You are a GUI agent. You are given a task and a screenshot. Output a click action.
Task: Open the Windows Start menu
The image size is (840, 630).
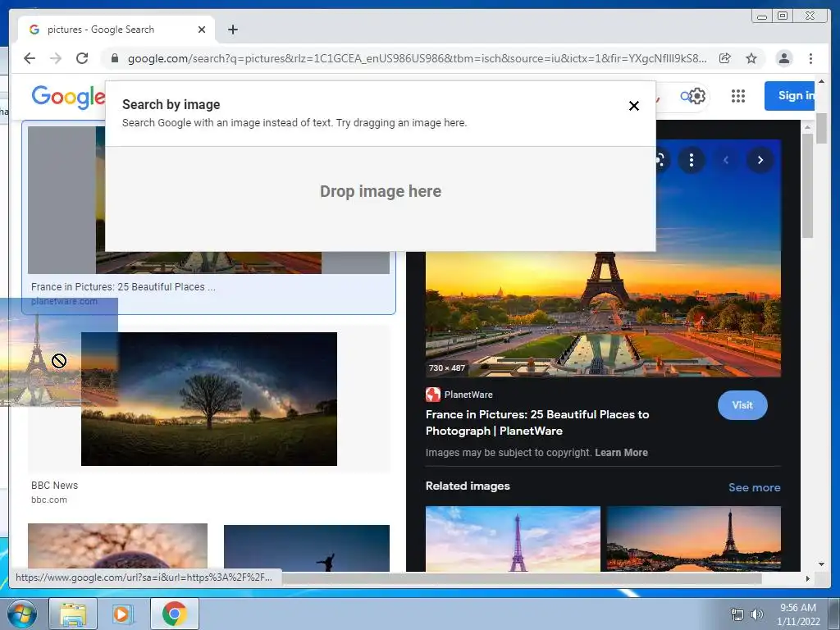click(21, 614)
